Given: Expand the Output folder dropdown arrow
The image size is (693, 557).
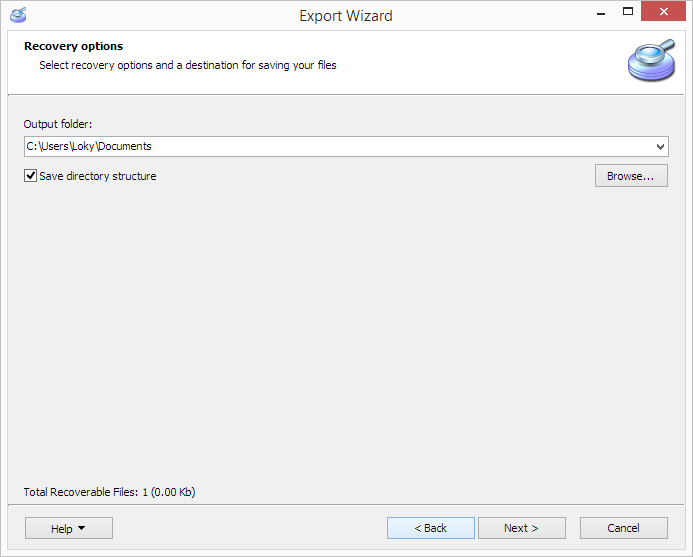Looking at the screenshot, I should [x=660, y=147].
